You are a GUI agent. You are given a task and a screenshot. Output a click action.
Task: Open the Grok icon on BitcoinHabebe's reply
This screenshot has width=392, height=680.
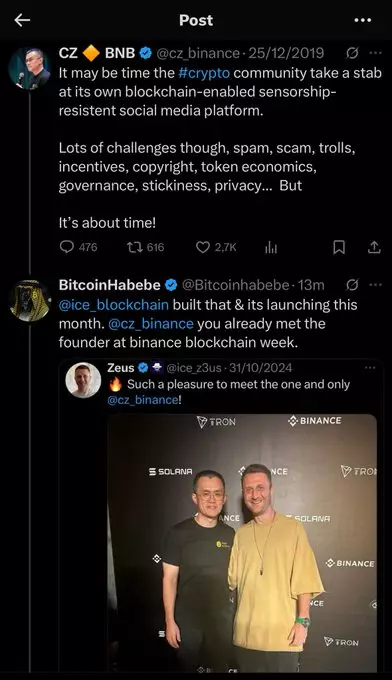353,285
